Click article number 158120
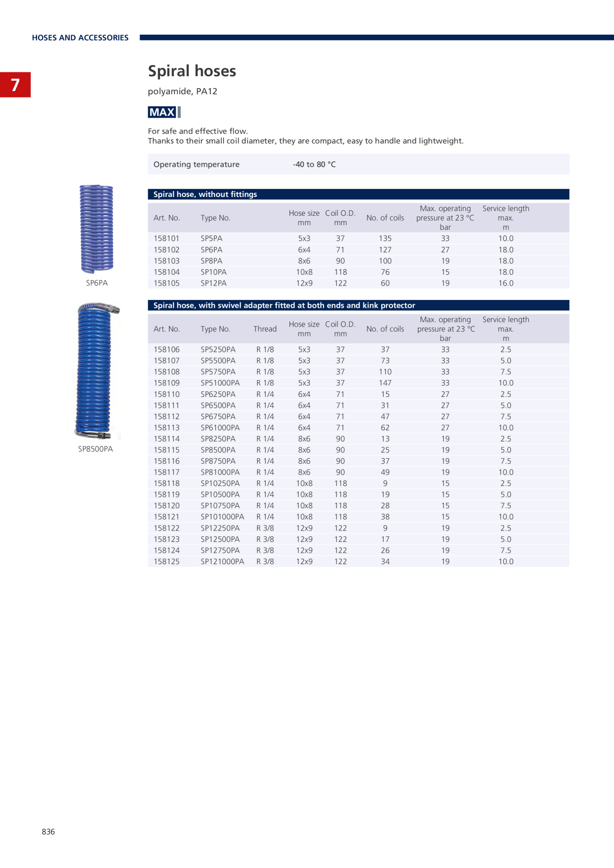This screenshot has height=868, width=614. 166,506
